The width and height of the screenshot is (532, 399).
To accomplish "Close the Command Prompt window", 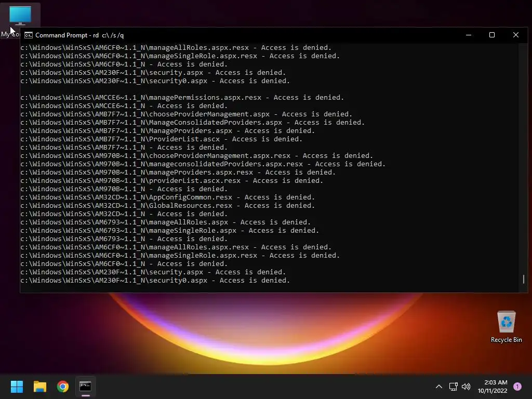I will click(516, 35).
